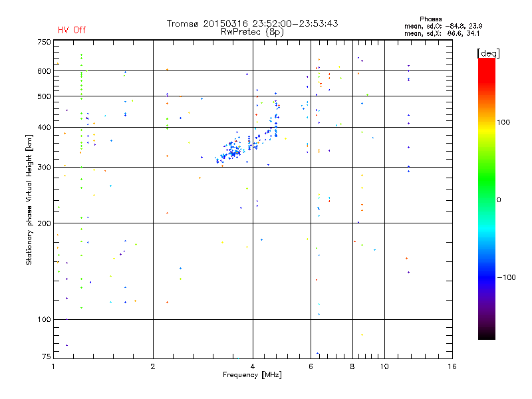
Task: Click the x-axis tick label '8'
Action: [x=352, y=366]
